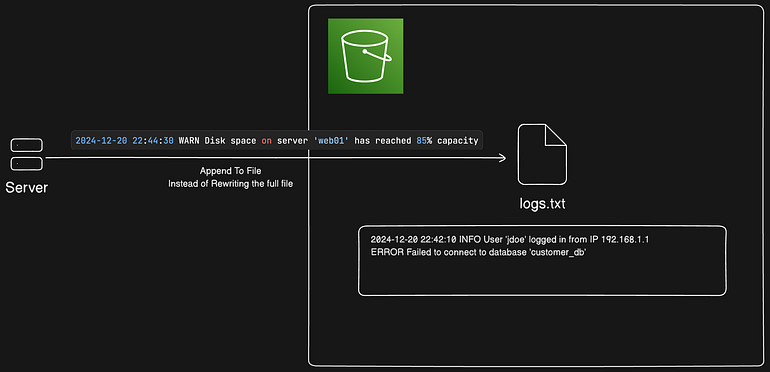770x372 pixels.
Task: Click the folded corner of file icon
Action: [x=556, y=135]
